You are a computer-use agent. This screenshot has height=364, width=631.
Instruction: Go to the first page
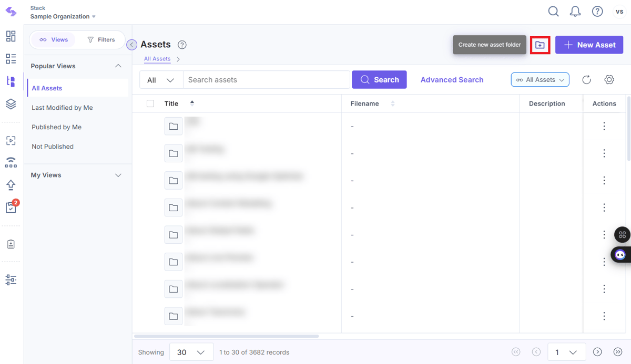pyautogui.click(x=516, y=352)
